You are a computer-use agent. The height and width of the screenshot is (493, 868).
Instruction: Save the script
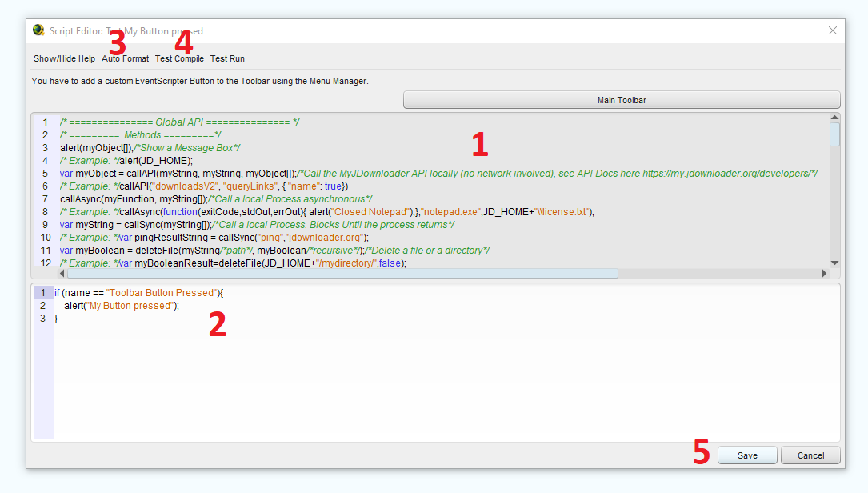[747, 455]
